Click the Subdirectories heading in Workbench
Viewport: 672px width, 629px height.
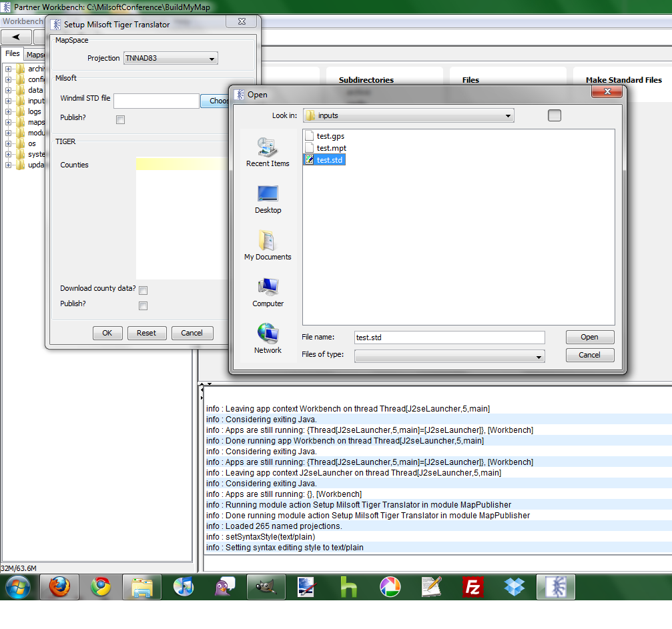(x=366, y=80)
